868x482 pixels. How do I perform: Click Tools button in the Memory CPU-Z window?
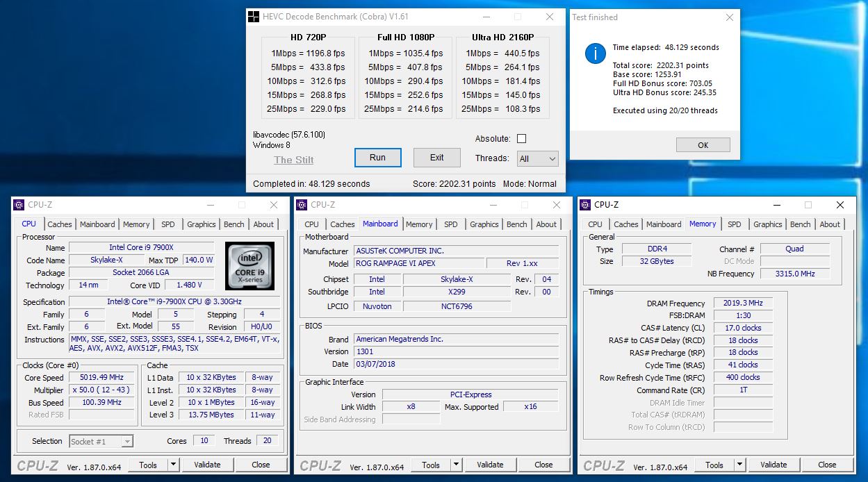(714, 465)
